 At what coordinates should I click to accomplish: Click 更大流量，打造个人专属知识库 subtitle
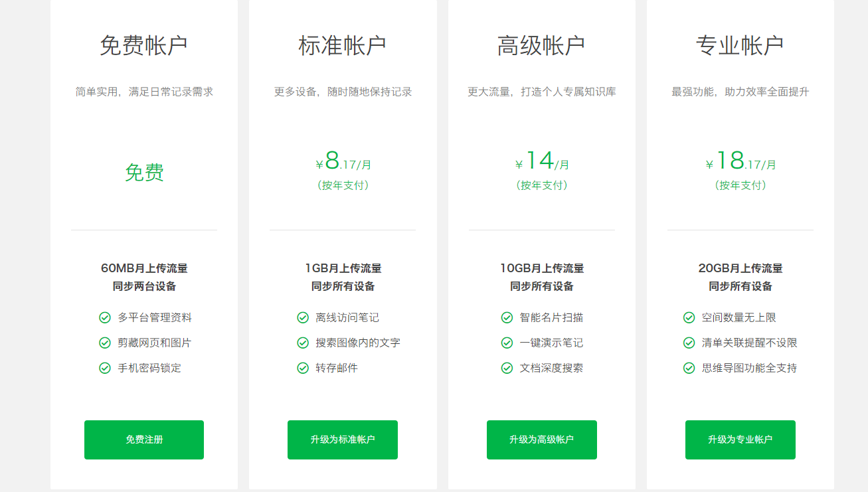pyautogui.click(x=542, y=92)
